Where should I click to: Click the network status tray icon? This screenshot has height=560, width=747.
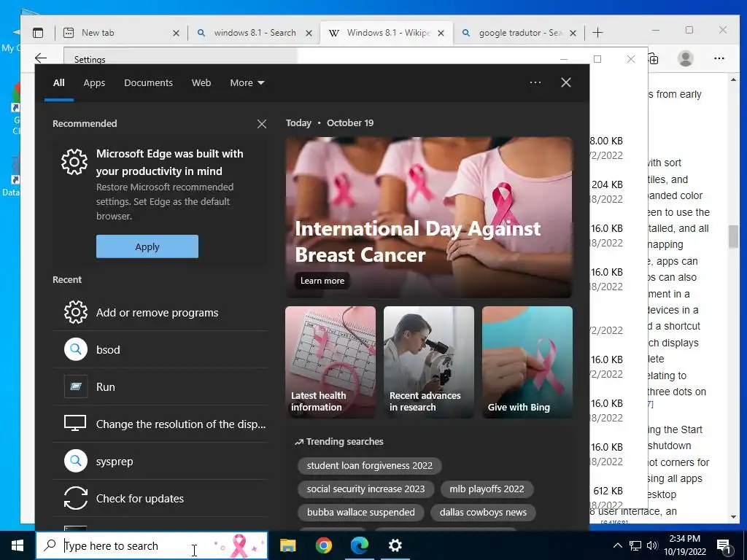(x=635, y=545)
